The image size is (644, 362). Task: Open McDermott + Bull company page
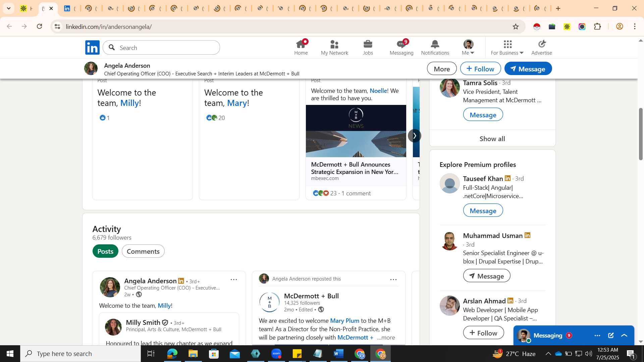[311, 296]
